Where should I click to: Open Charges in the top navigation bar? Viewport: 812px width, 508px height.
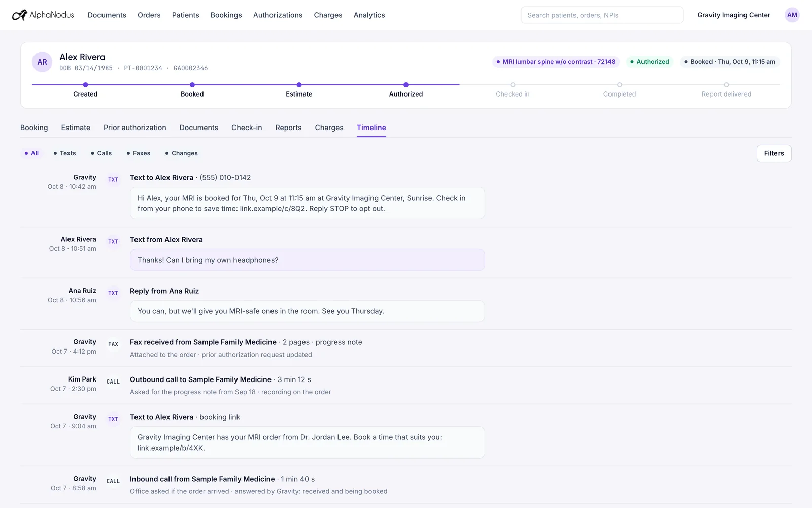tap(328, 15)
